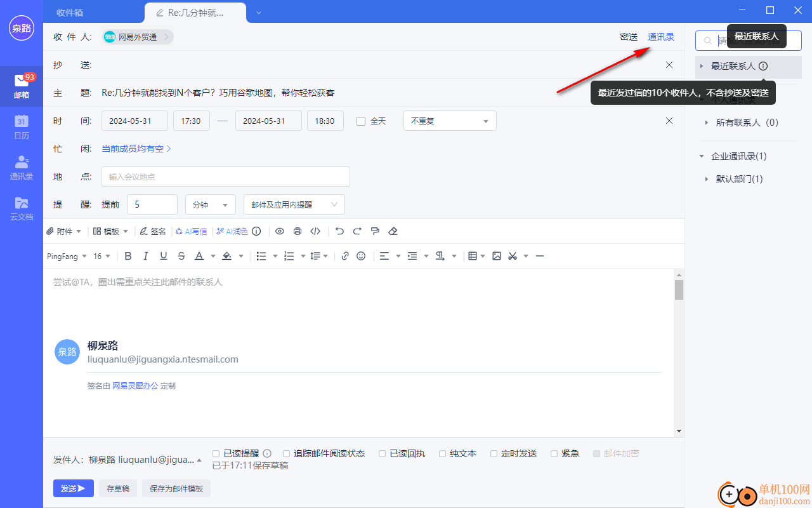Enable 追踪邮件阅读状态 checkbox
This screenshot has width=812, height=508.
(x=286, y=453)
